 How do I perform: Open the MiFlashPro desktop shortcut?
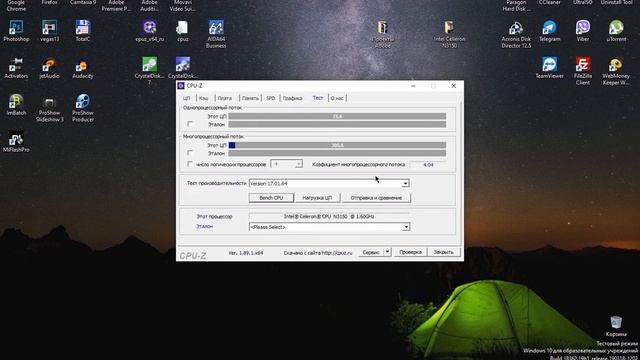16,142
